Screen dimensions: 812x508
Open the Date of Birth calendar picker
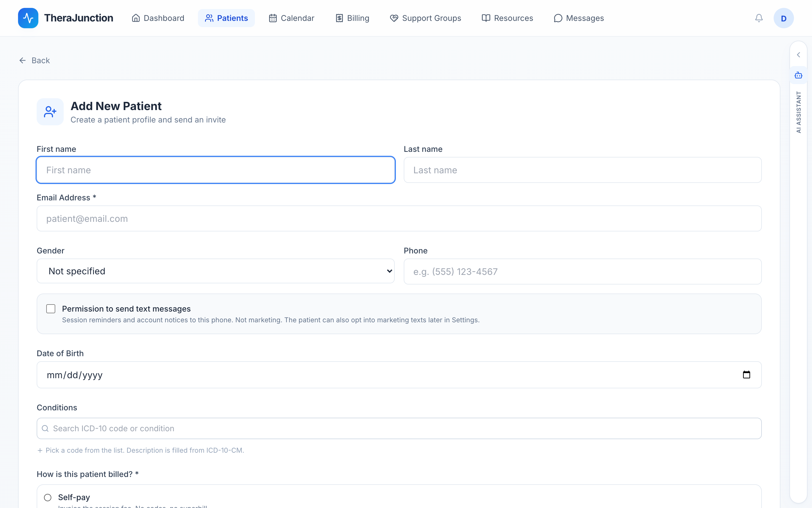coord(746,375)
